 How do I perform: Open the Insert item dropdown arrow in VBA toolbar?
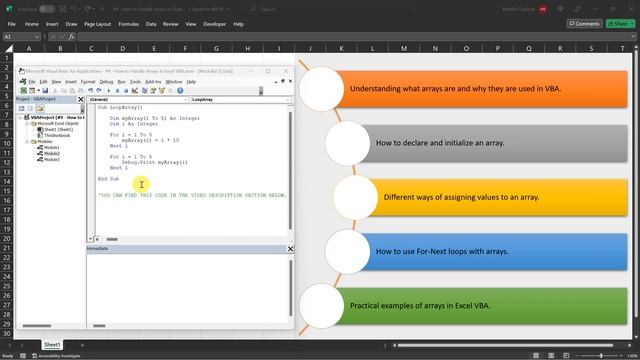click(39, 91)
